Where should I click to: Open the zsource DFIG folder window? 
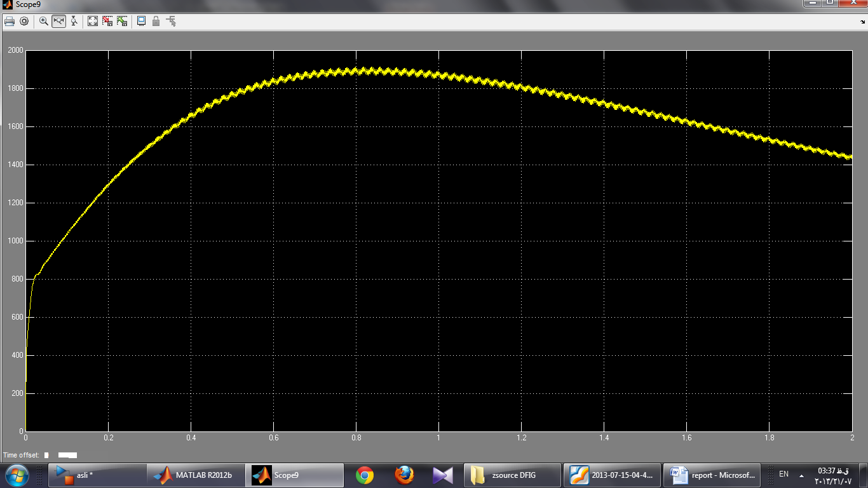pyautogui.click(x=513, y=475)
